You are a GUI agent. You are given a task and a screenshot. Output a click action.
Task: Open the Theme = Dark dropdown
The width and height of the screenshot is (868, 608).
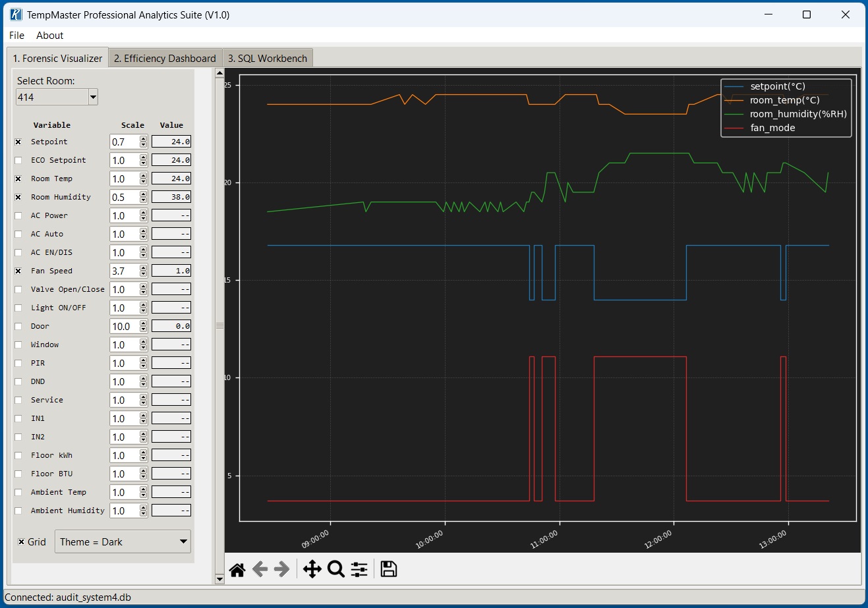tap(123, 541)
